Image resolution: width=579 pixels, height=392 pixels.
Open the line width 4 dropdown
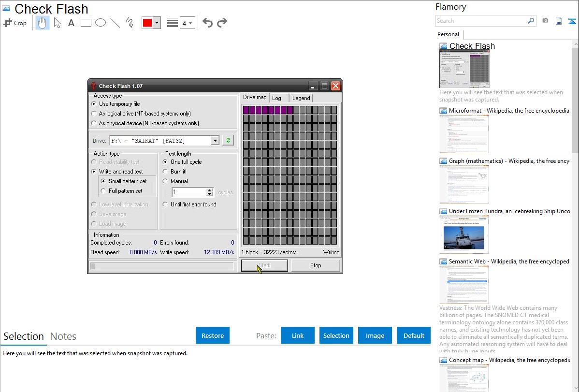pyautogui.click(x=187, y=23)
